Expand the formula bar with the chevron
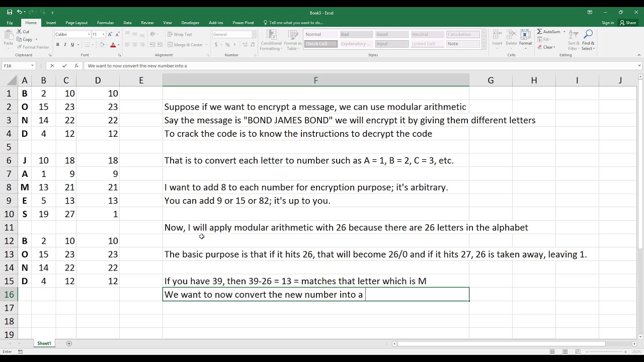 pos(639,66)
